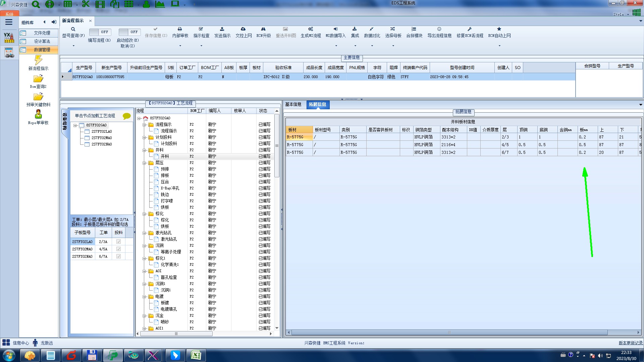Open the 版本更新记录 link
This screenshot has height=362, width=644.
point(630,343)
